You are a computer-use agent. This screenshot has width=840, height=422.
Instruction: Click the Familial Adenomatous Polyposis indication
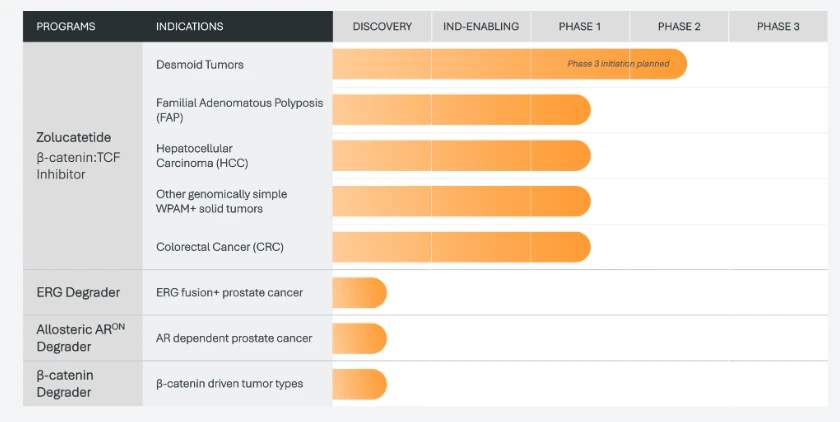pos(239,110)
